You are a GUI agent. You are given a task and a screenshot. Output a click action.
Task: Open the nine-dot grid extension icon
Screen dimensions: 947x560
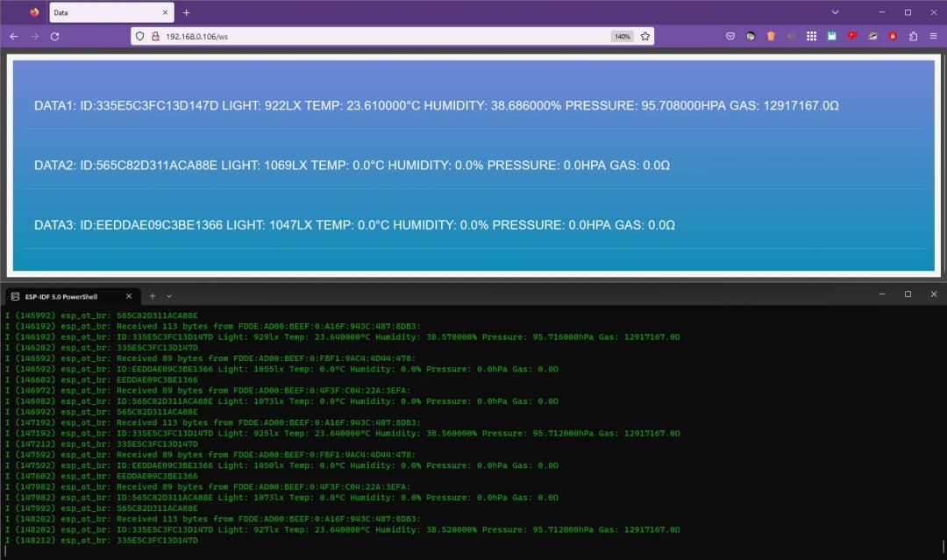[x=811, y=36]
